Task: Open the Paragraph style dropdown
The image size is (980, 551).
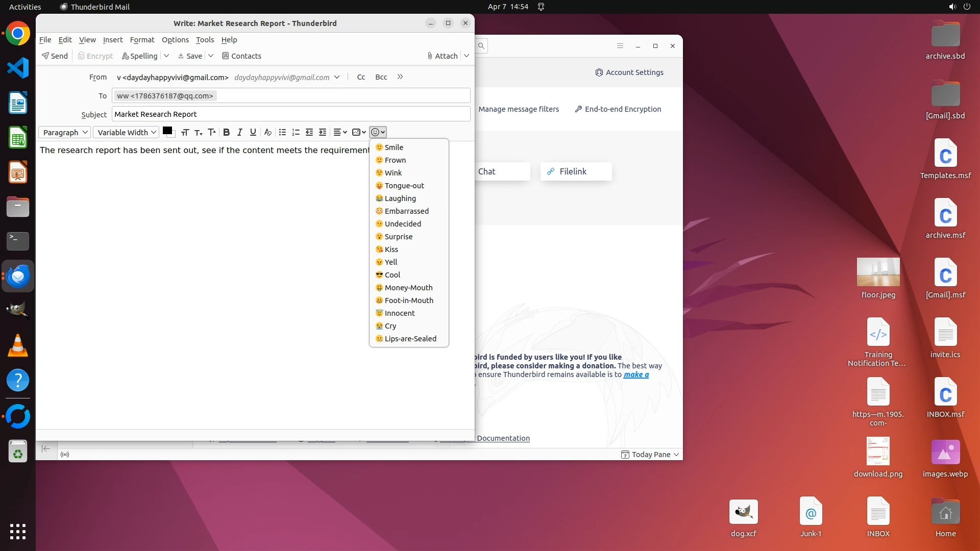Action: tap(65, 133)
